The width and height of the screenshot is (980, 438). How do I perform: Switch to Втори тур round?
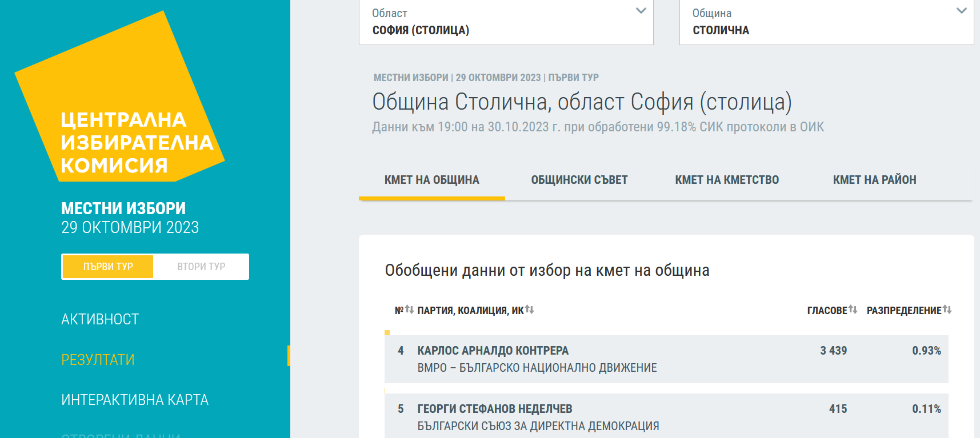[x=201, y=267]
